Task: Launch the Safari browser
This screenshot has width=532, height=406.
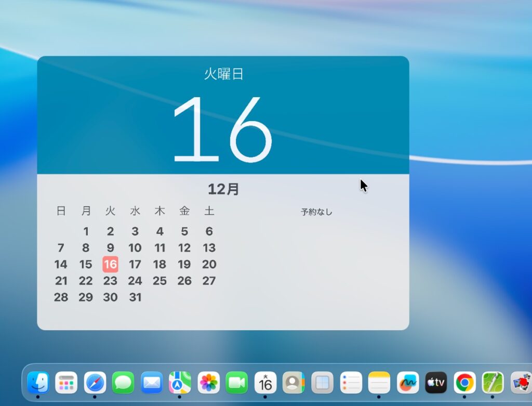Action: click(x=95, y=383)
